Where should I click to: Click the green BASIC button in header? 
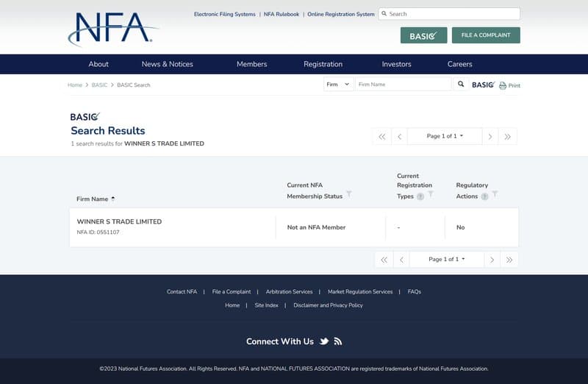(x=424, y=35)
